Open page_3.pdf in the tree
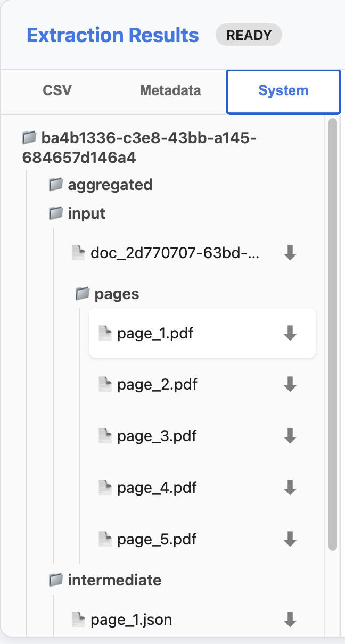 point(157,436)
